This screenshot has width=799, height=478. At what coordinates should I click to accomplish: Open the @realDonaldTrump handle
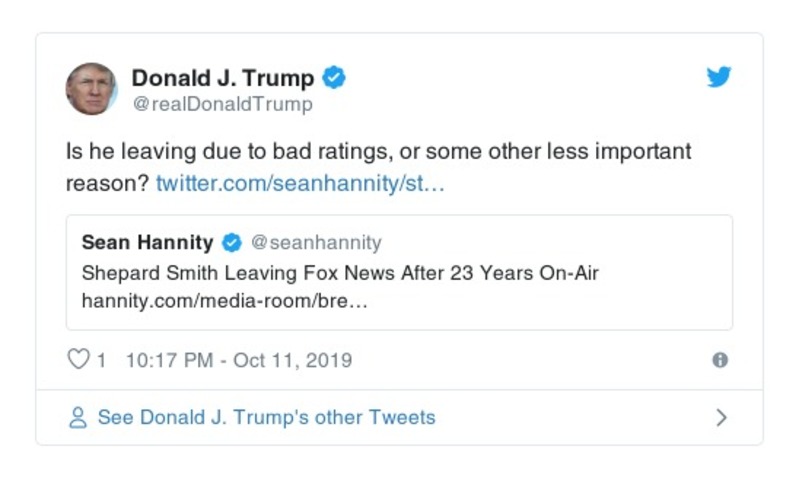(222, 104)
